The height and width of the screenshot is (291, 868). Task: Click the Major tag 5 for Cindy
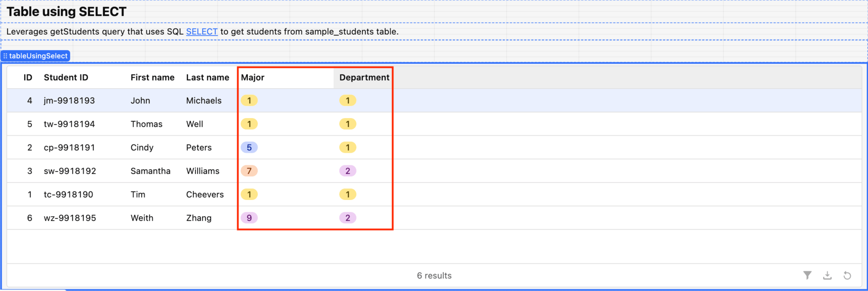tap(249, 147)
